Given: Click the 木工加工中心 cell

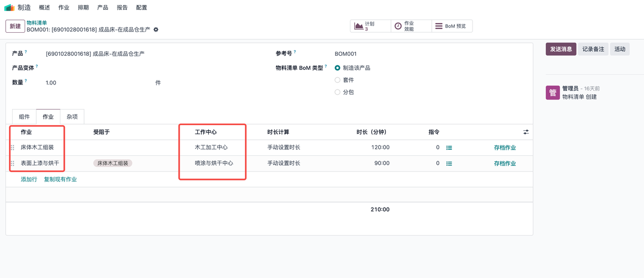Looking at the screenshot, I should point(211,148).
